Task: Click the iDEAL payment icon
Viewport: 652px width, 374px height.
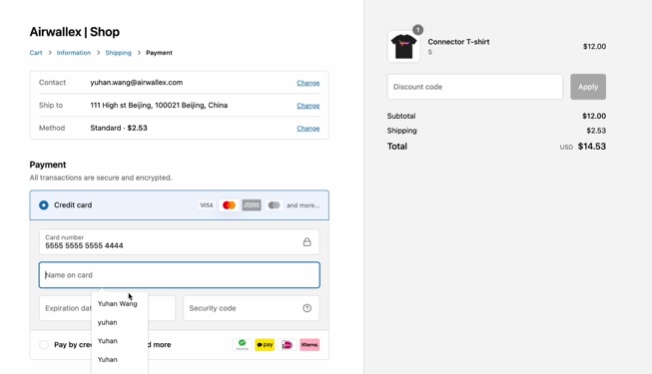Action: coord(287,344)
